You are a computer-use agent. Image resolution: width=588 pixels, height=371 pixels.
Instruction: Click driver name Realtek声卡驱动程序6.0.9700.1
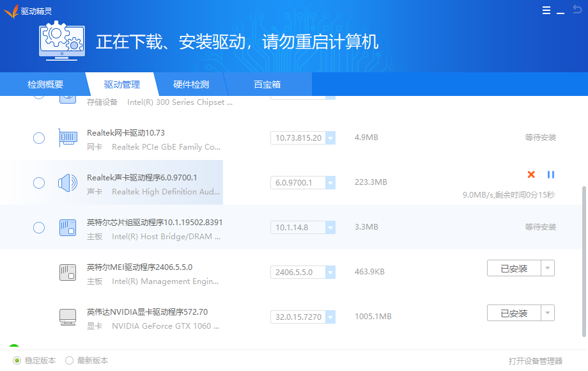tap(142, 177)
